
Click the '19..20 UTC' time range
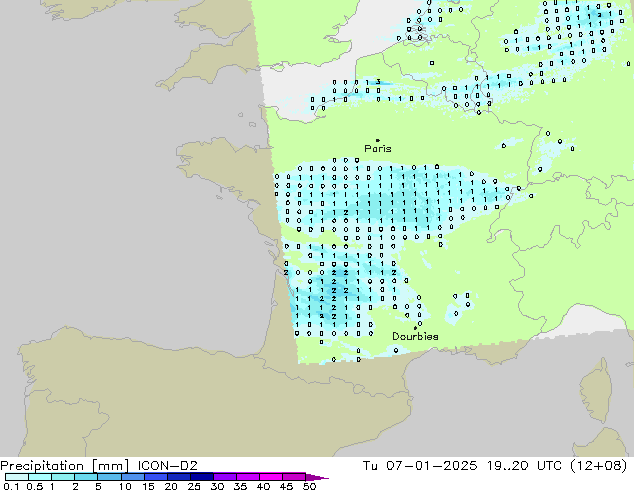tap(524, 466)
